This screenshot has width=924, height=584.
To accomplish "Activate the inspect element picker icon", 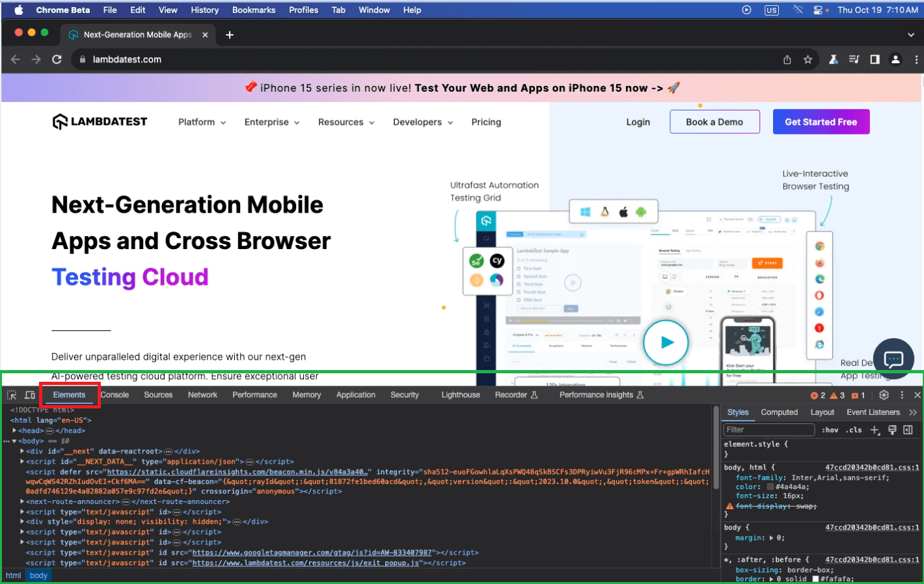I will (12, 395).
